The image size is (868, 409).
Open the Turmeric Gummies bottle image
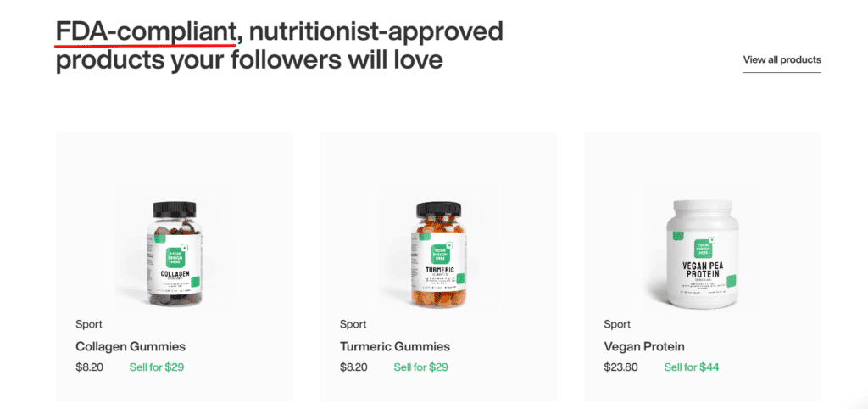[x=438, y=253]
